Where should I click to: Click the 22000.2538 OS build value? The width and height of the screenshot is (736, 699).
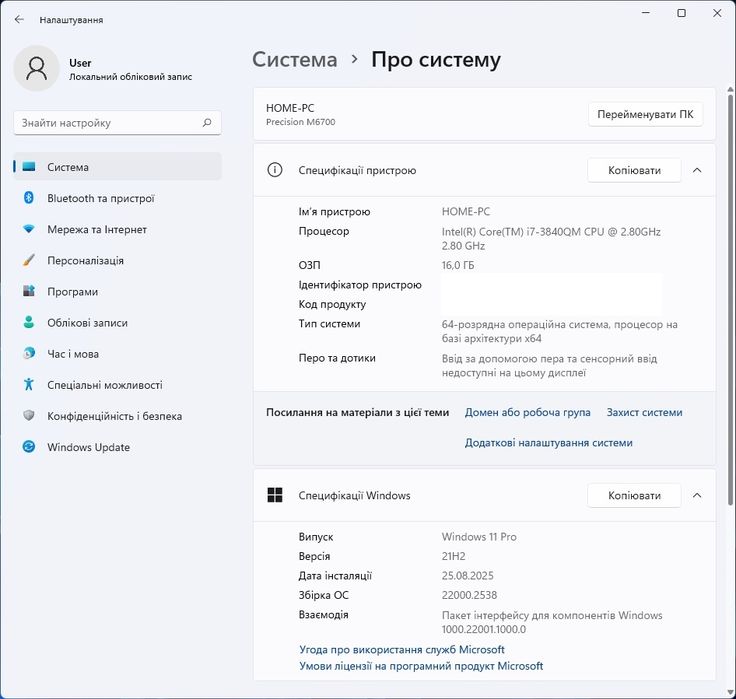469,595
